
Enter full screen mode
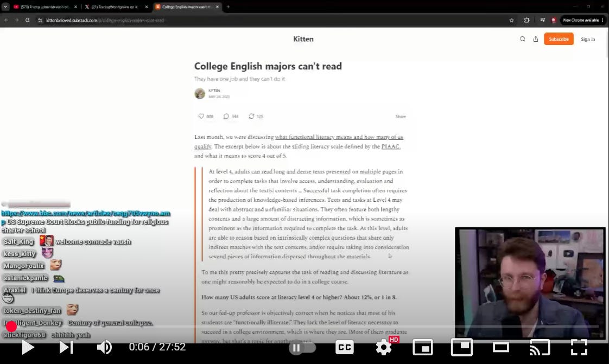(x=579, y=347)
